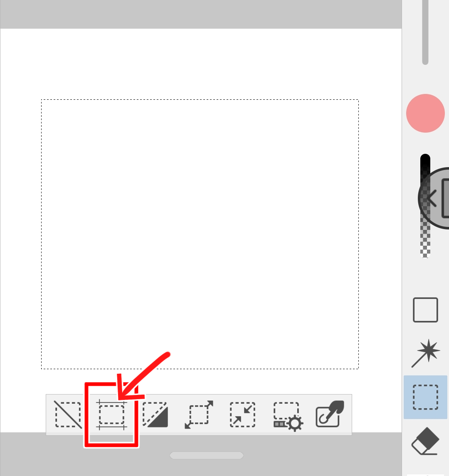The height and width of the screenshot is (476, 449).
Task: Toggle the highlighted Selection area tool
Action: click(x=425, y=397)
